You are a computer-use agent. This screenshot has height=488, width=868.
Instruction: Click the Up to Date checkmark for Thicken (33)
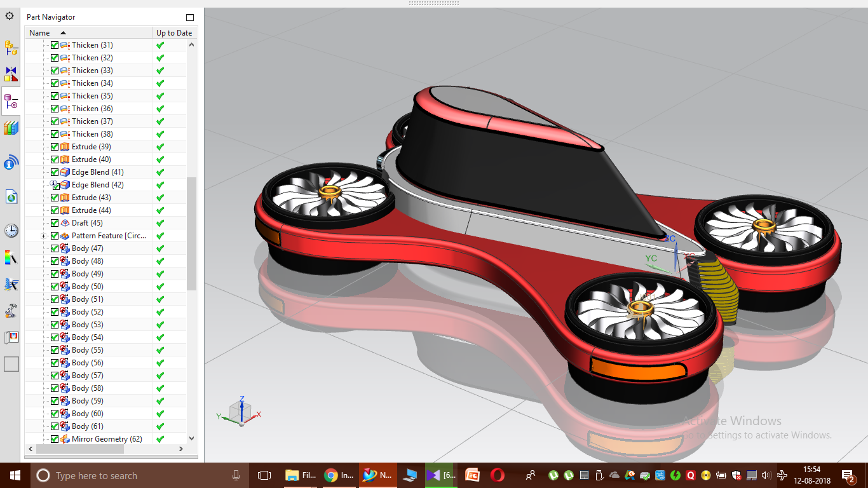coord(160,71)
